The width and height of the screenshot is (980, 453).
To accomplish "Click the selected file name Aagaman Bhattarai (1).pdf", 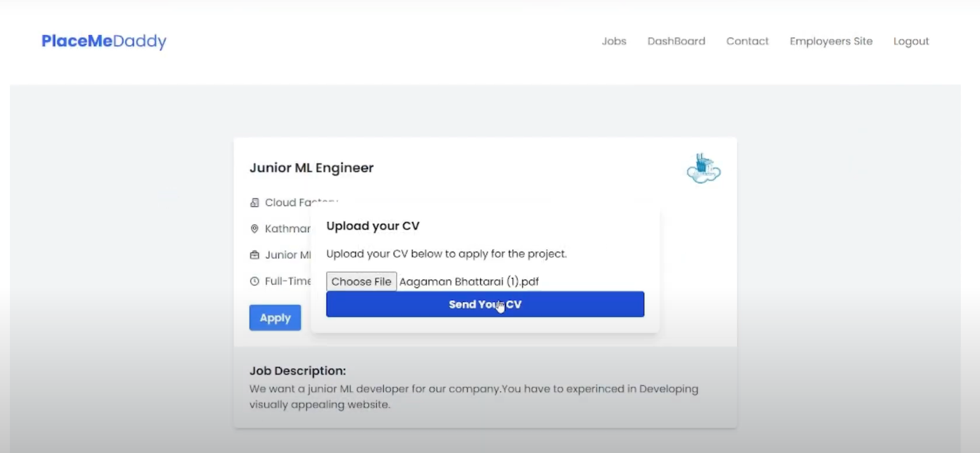I will pos(469,282).
